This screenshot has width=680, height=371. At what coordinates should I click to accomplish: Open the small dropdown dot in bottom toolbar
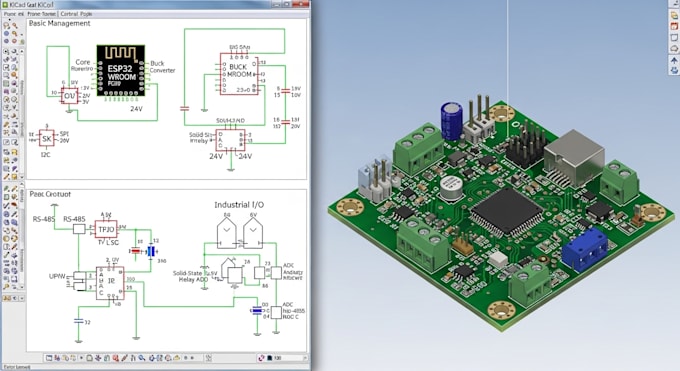(81, 358)
